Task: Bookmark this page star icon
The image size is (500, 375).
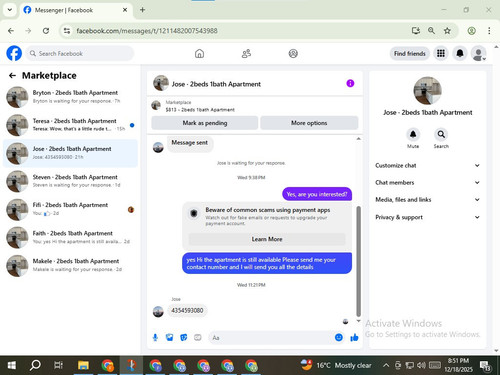Action: 447,31
